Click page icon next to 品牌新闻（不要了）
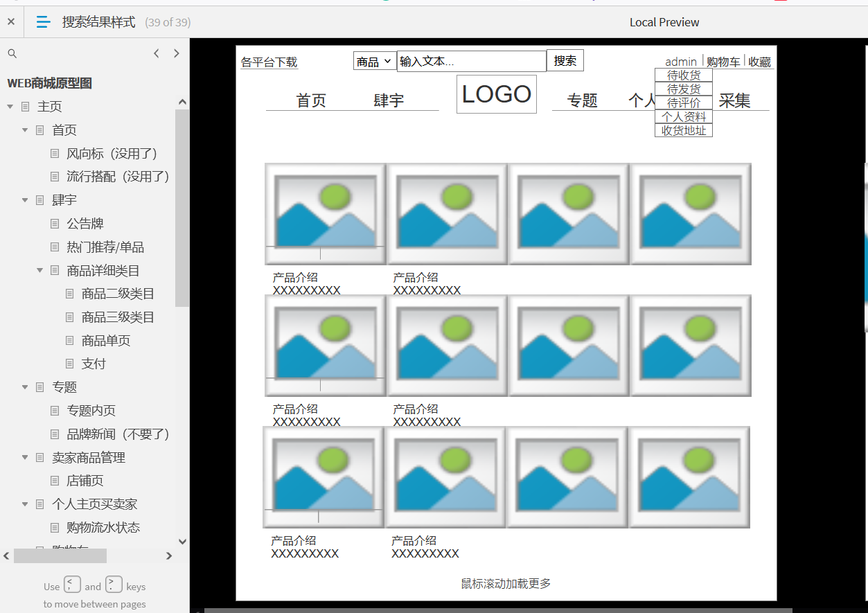 point(55,434)
